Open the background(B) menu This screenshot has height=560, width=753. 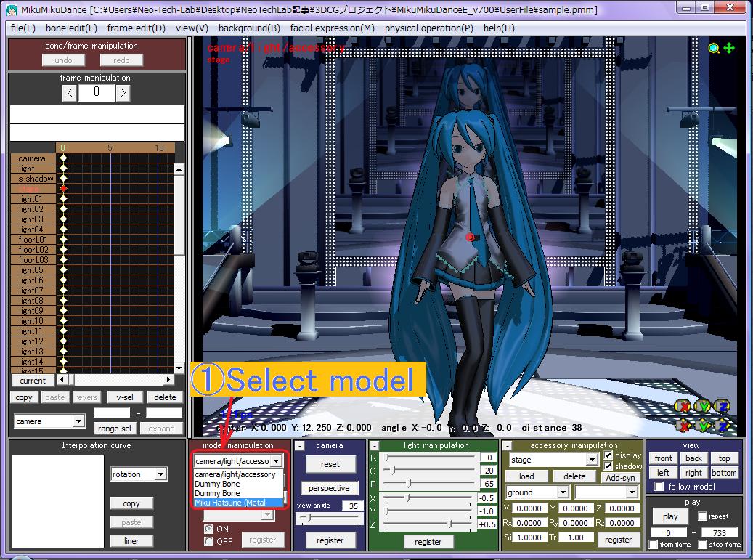(249, 28)
